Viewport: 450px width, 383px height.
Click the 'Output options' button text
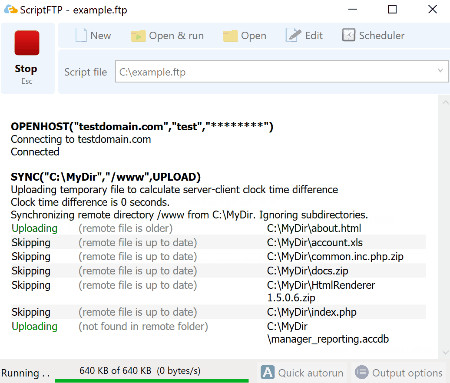click(407, 373)
